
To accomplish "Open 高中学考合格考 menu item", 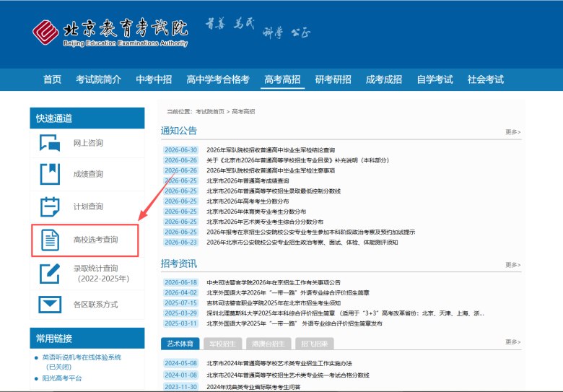I will [x=218, y=79].
